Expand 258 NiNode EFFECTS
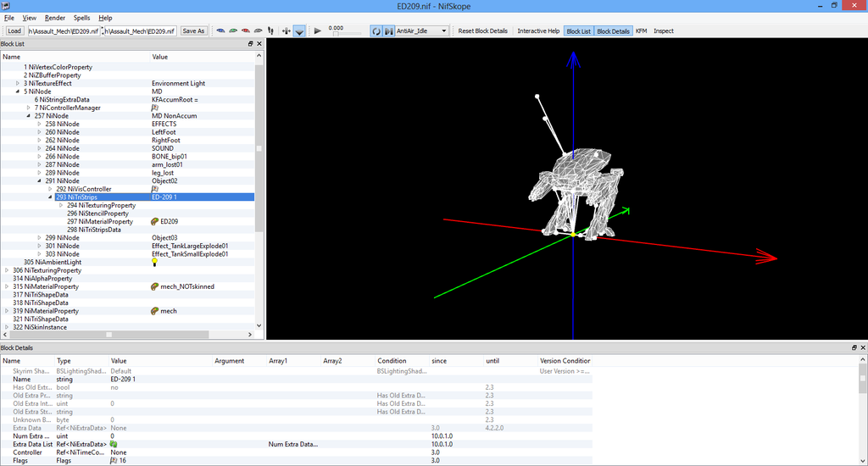Image resolution: width=868 pixels, height=466 pixels. tap(39, 124)
